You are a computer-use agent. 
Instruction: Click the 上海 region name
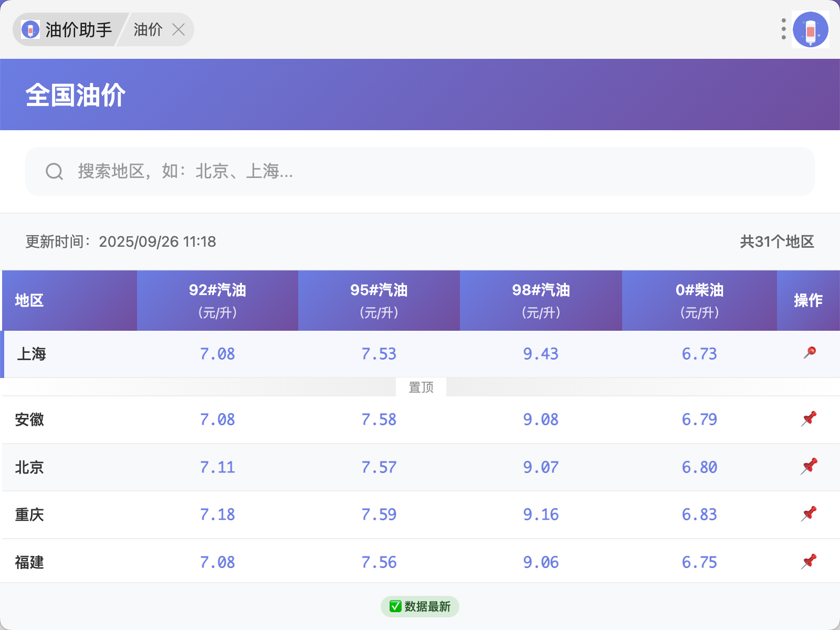[31, 354]
